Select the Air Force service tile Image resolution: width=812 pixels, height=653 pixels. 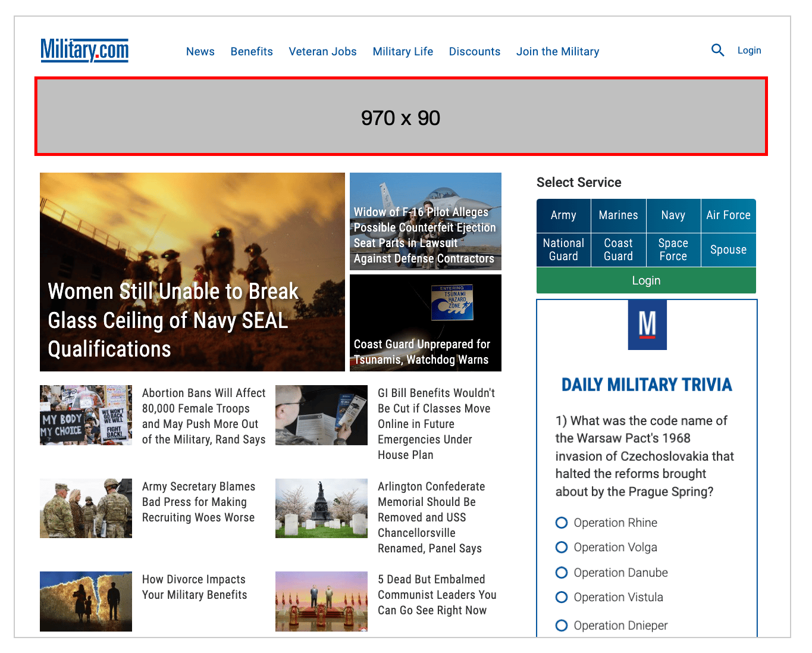click(x=728, y=215)
